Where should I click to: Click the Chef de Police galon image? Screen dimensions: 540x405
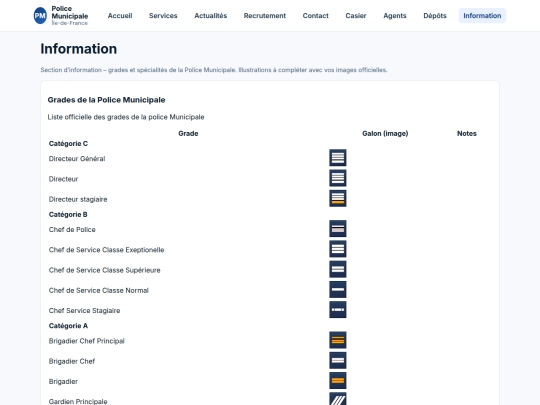(338, 229)
